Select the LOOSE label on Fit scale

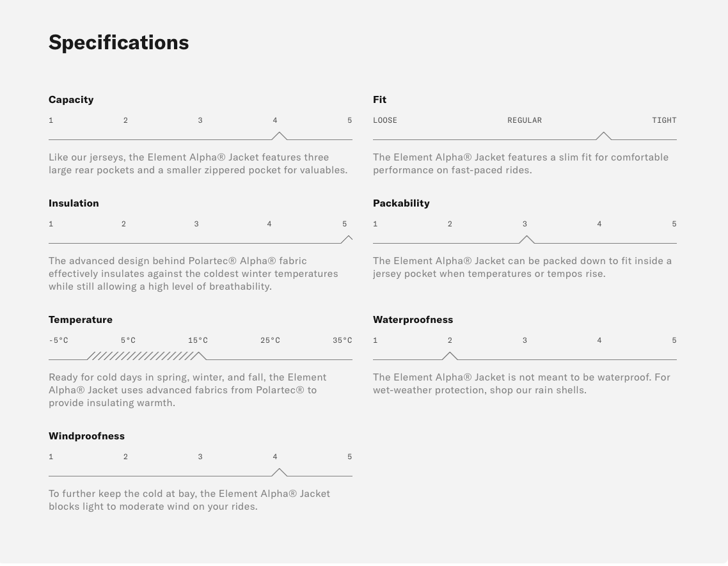pos(385,120)
